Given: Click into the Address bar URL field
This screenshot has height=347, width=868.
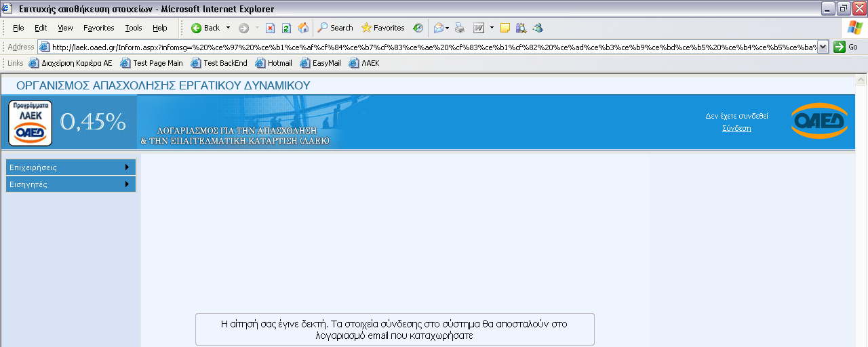Looking at the screenshot, I should [x=433, y=47].
